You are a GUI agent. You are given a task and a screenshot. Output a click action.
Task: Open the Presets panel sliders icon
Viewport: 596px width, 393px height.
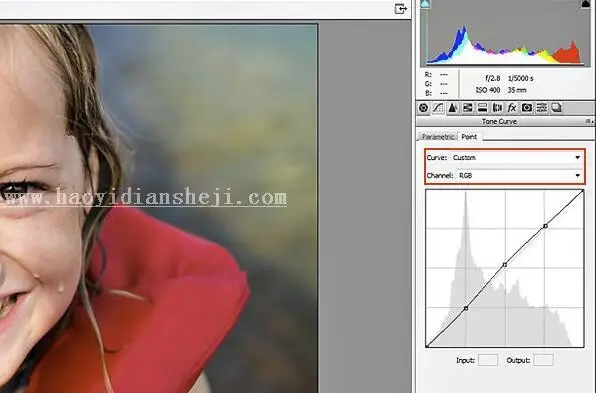[x=542, y=108]
